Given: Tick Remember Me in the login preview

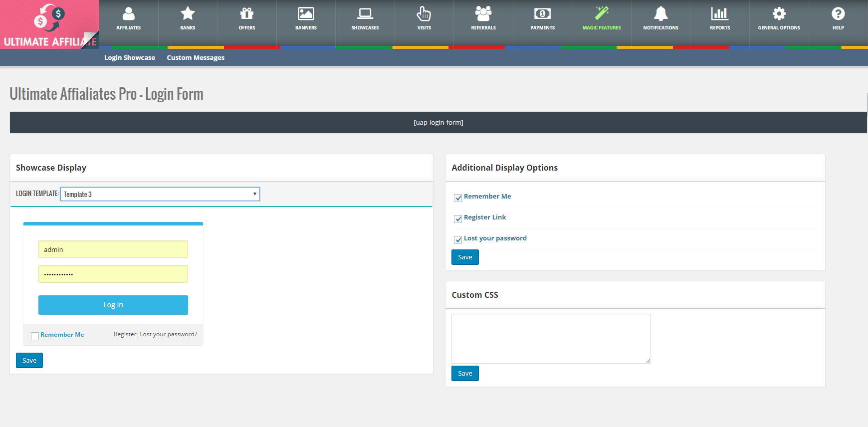Looking at the screenshot, I should point(35,336).
